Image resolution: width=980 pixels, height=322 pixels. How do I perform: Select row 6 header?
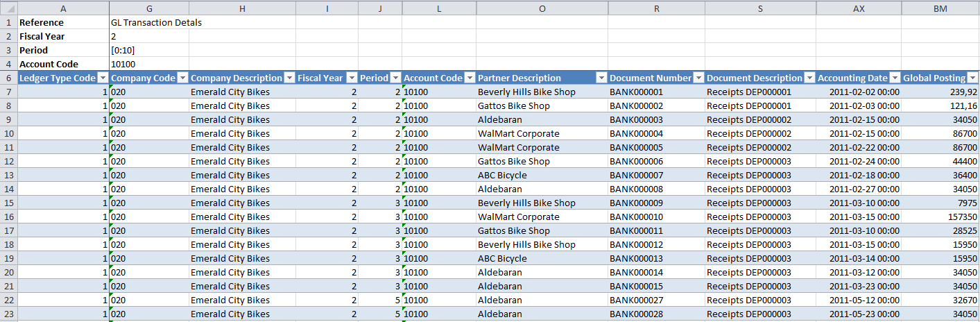click(x=8, y=78)
